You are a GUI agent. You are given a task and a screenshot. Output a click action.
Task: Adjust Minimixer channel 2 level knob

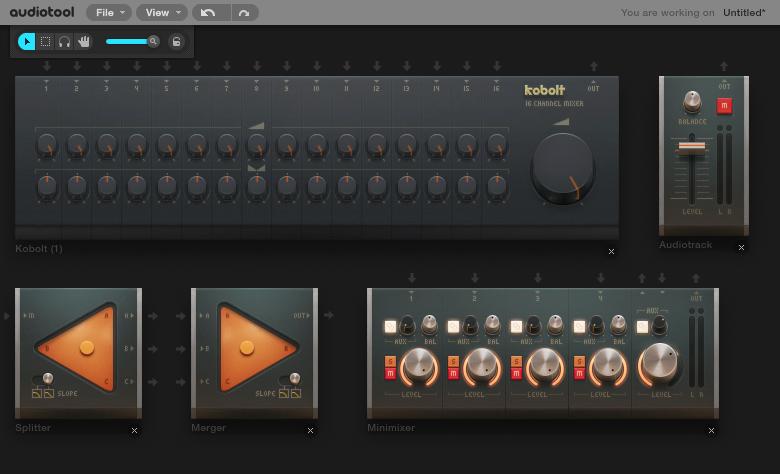481,367
